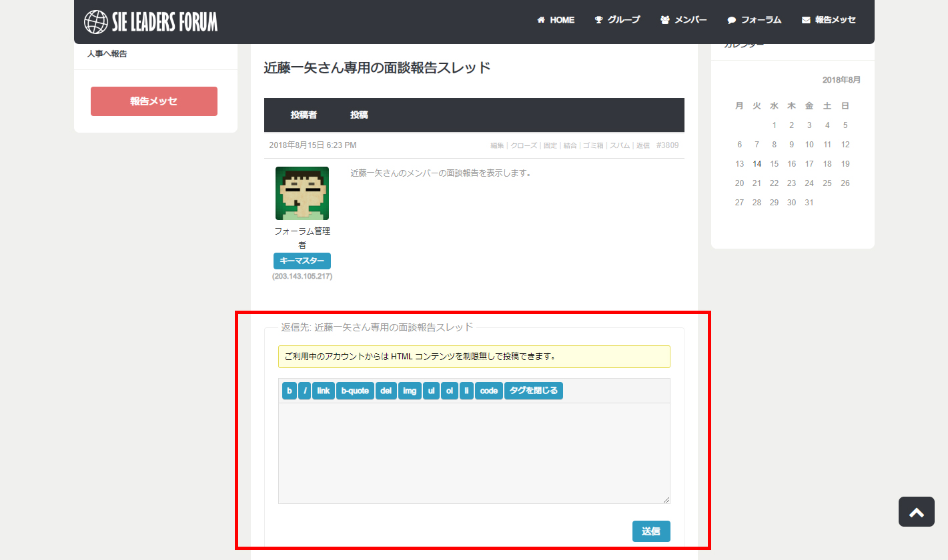Click the ゴミ箱 admin link
Viewport: 948px width, 560px height.
point(593,145)
